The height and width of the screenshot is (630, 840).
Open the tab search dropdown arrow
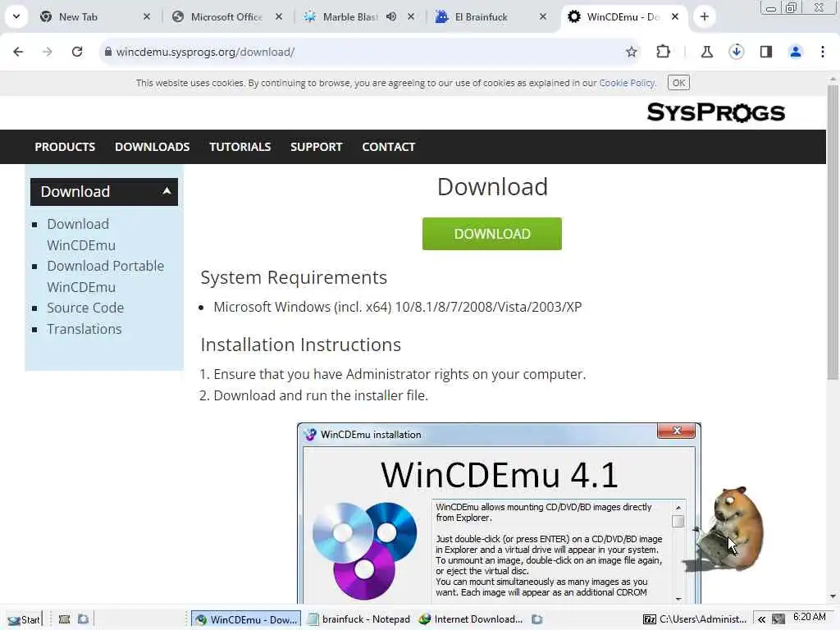coord(16,16)
